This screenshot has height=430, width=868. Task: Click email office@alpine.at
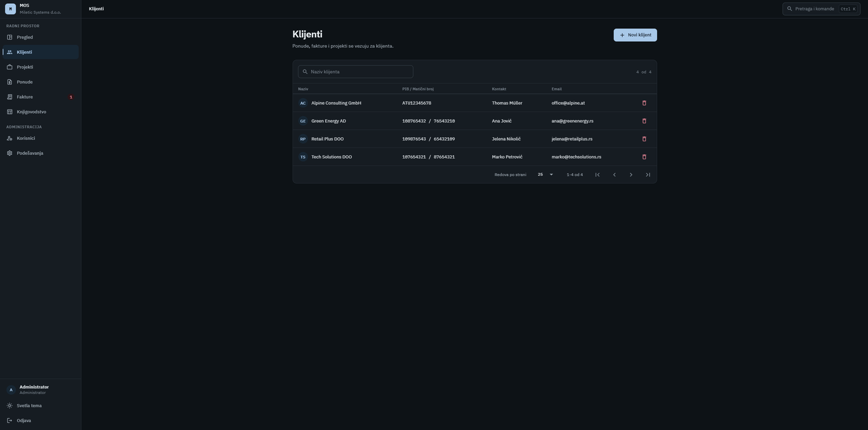click(568, 103)
